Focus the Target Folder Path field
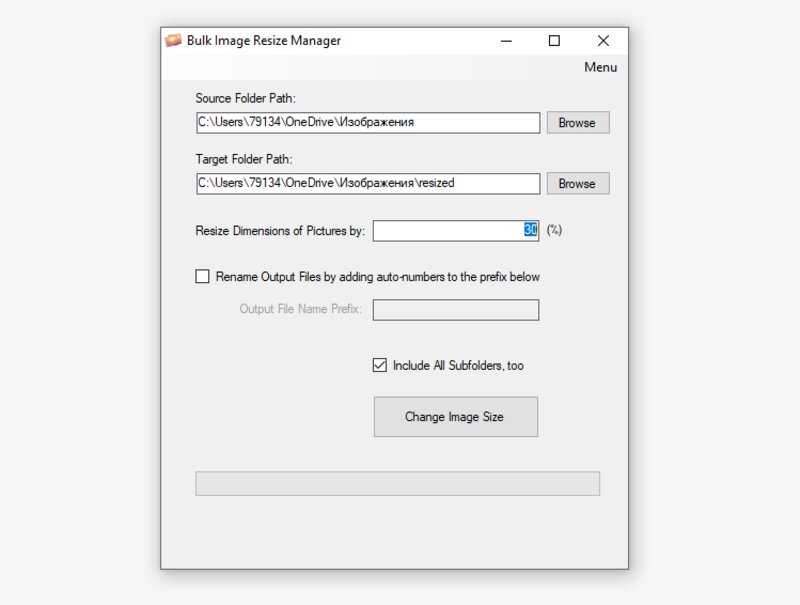Screen dimensions: 800x605 (368, 184)
